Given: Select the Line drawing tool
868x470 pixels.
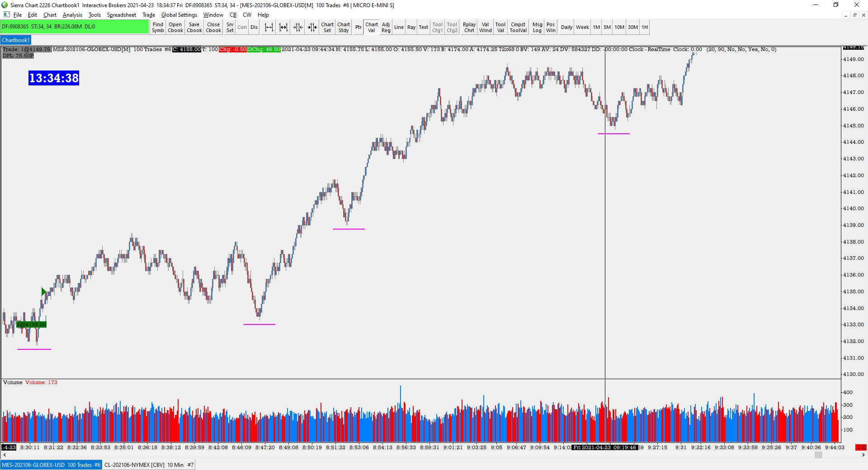Looking at the screenshot, I should 399,28.
